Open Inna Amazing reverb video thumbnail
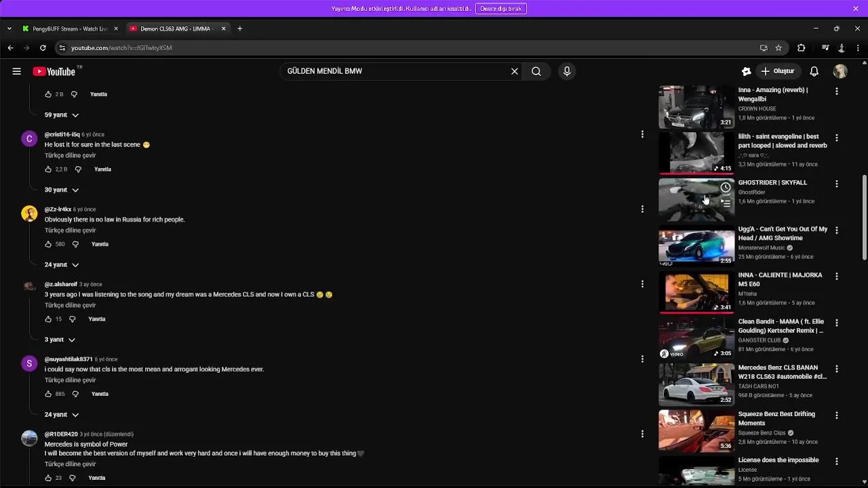The image size is (868, 488). 696,107
